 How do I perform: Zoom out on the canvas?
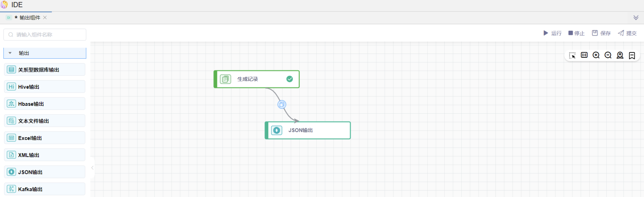pyautogui.click(x=608, y=55)
